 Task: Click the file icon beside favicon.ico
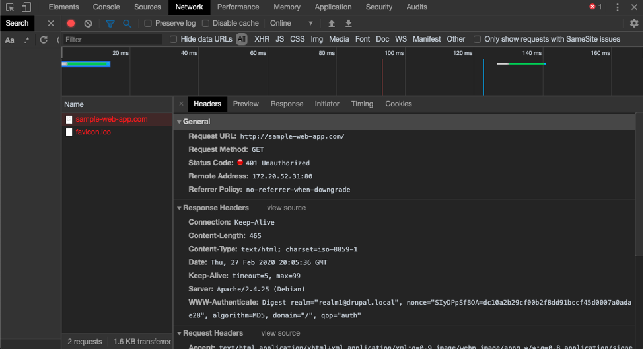pyautogui.click(x=69, y=132)
